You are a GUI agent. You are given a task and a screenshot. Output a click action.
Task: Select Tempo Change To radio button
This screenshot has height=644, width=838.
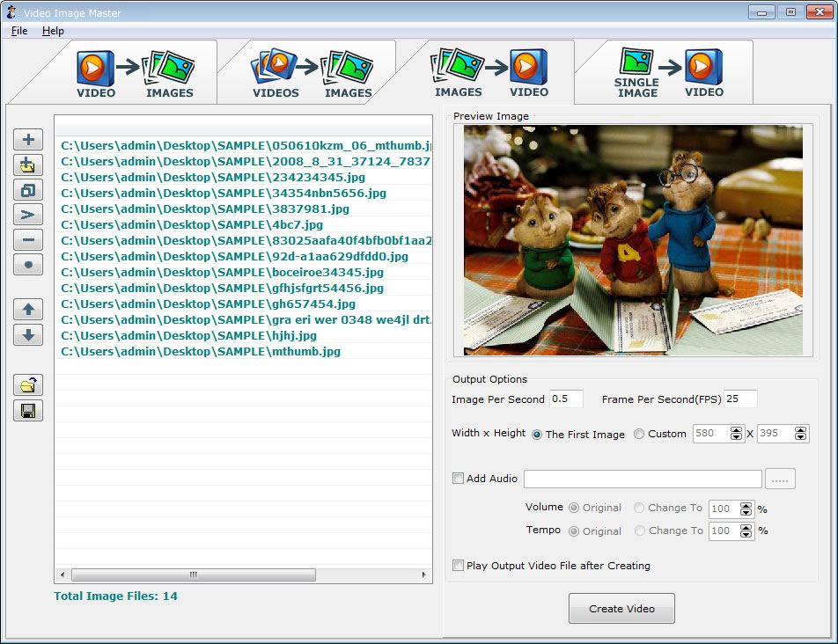click(x=639, y=531)
